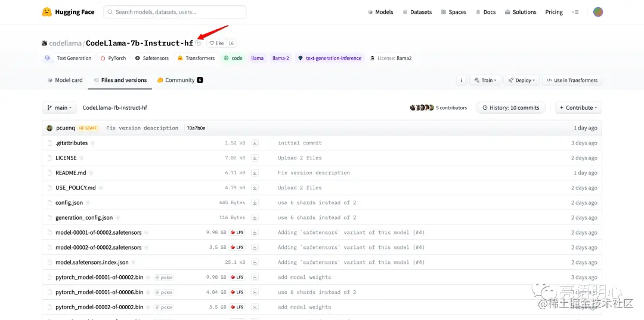644x320 pixels.
Task: Click the Text Generation tag
Action: (68, 58)
